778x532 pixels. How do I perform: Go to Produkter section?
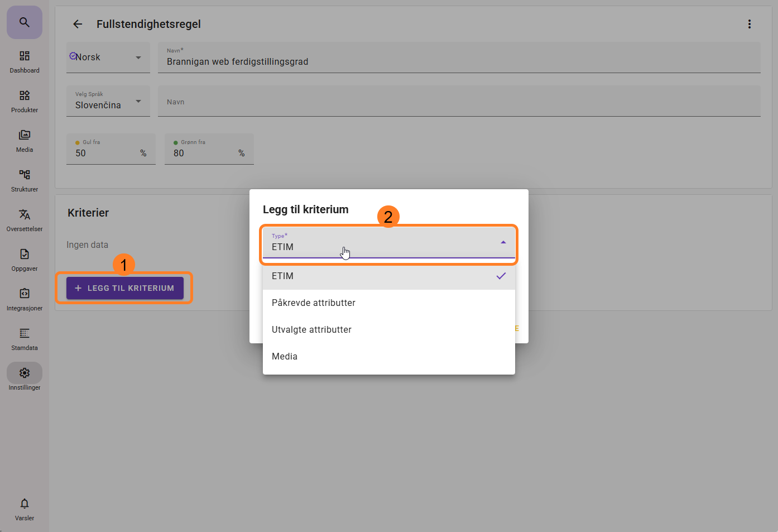coord(25,102)
